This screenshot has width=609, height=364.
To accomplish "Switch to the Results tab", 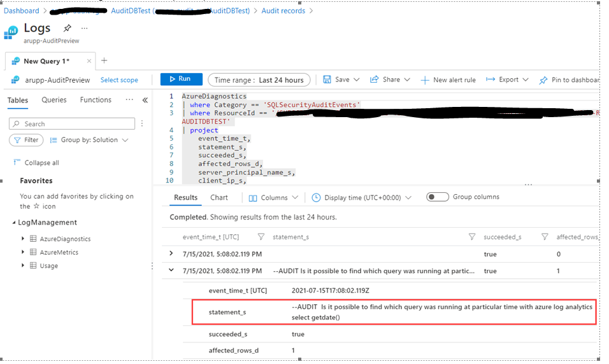I will tap(185, 197).
